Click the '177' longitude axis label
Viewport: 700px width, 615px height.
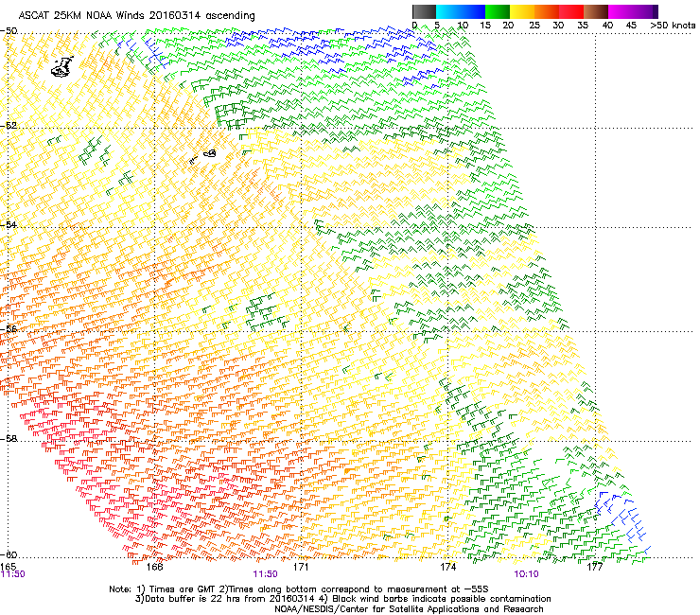tap(595, 567)
